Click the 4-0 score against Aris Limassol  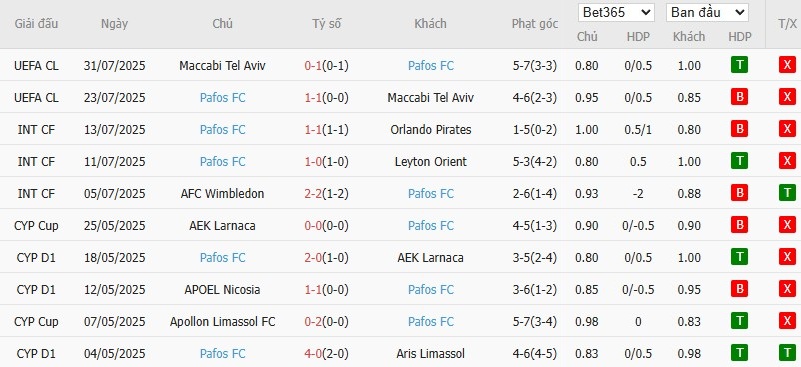pos(313,354)
